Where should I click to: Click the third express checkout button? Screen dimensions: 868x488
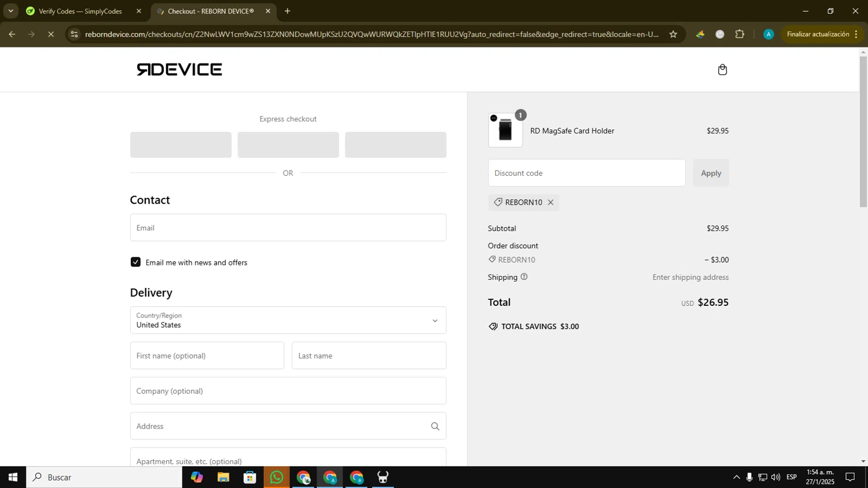(396, 145)
